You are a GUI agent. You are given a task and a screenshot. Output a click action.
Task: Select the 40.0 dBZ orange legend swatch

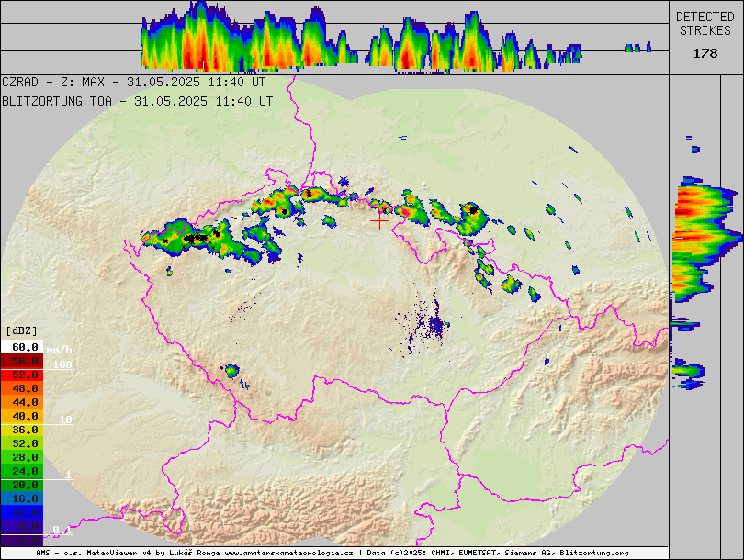pyautogui.click(x=22, y=416)
